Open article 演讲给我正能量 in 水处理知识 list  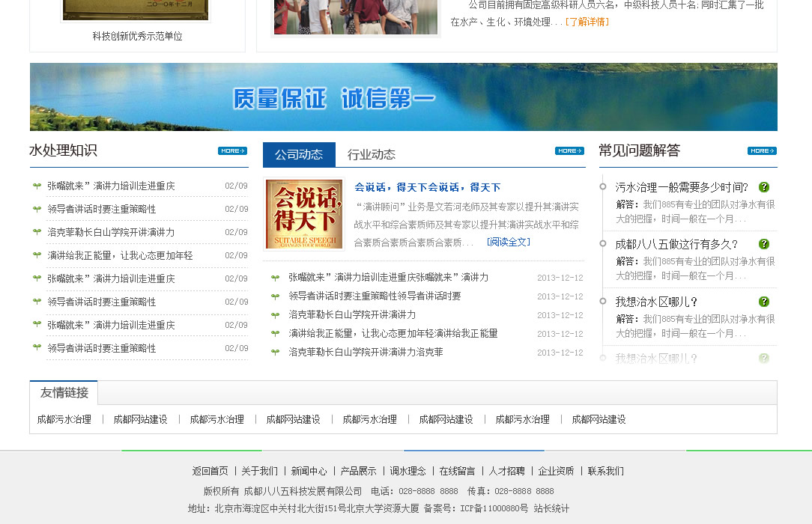pyautogui.click(x=120, y=256)
